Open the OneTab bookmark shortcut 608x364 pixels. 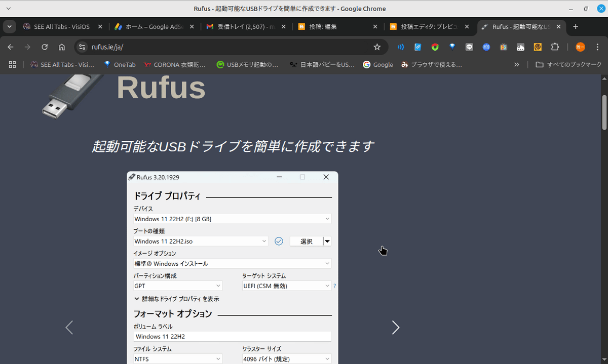(120, 64)
